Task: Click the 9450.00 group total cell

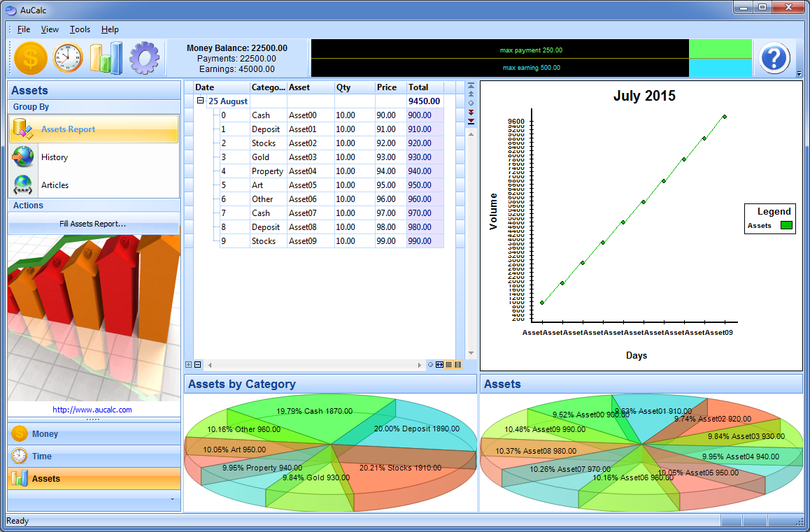Action: 424,101
